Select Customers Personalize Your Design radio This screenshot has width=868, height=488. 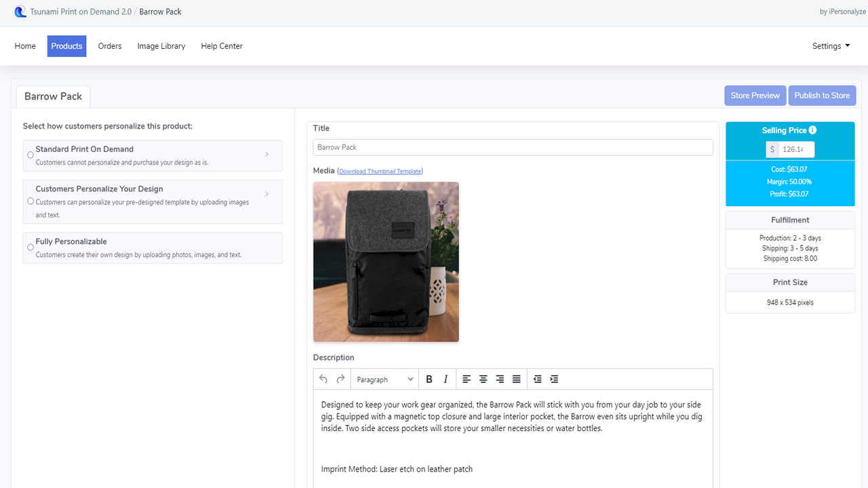click(31, 201)
